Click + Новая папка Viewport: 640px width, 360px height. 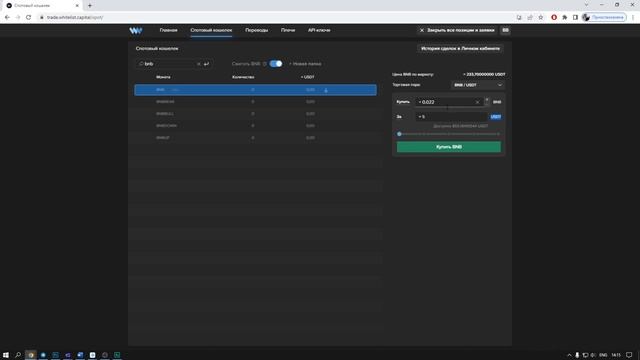[x=305, y=64]
